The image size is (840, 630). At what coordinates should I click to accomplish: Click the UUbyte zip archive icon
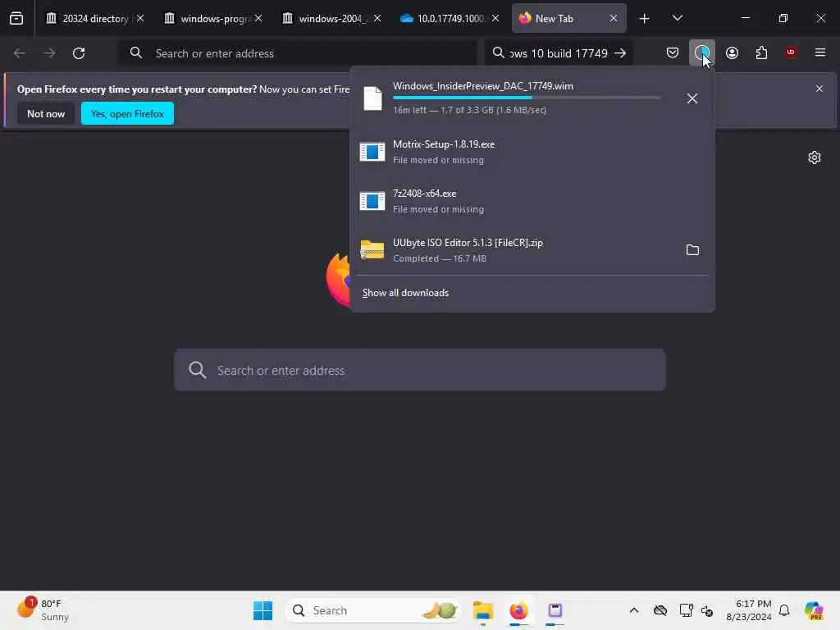[x=372, y=250]
